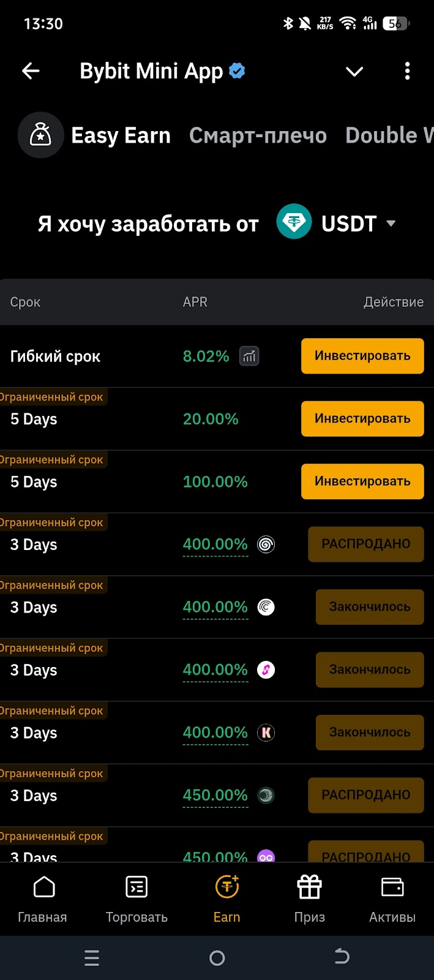Tap the Easy Earn money bag icon
This screenshot has height=980, width=434.
(40, 135)
